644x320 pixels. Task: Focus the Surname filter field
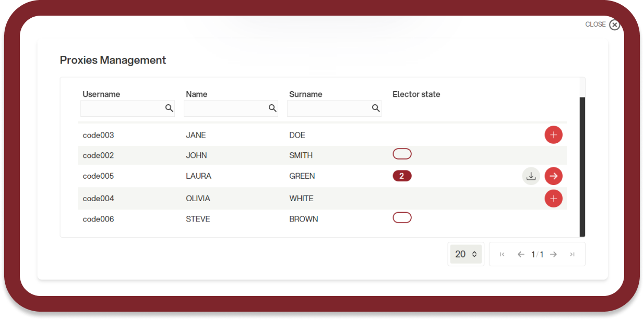click(x=334, y=108)
